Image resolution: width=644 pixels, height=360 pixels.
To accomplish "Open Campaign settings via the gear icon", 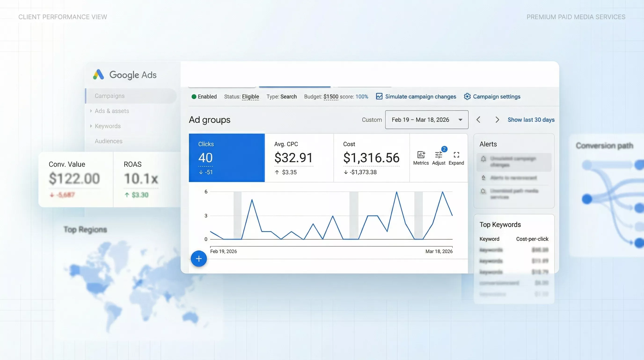I will [467, 97].
